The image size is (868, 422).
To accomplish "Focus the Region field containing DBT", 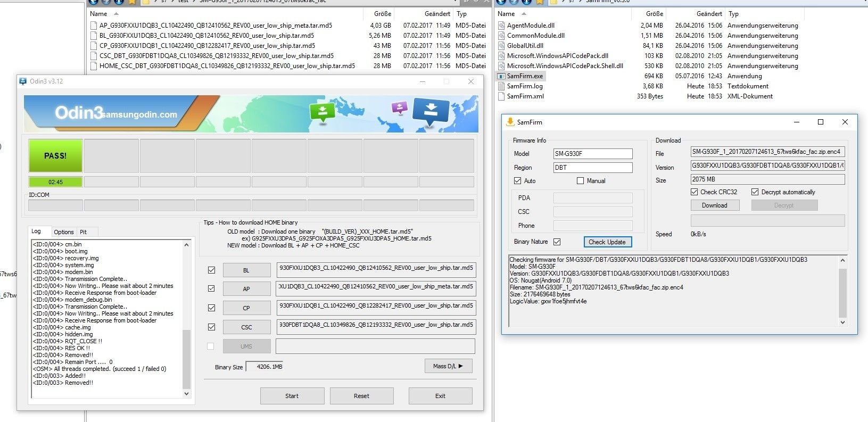I will (593, 168).
